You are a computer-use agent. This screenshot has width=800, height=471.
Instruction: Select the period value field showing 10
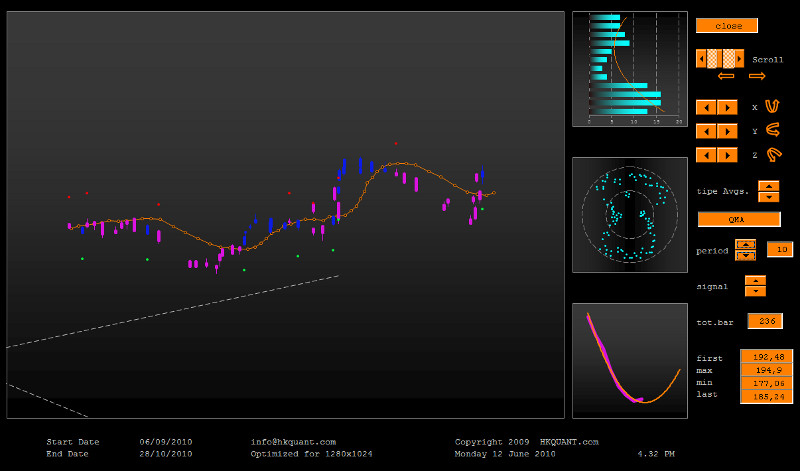(780, 249)
